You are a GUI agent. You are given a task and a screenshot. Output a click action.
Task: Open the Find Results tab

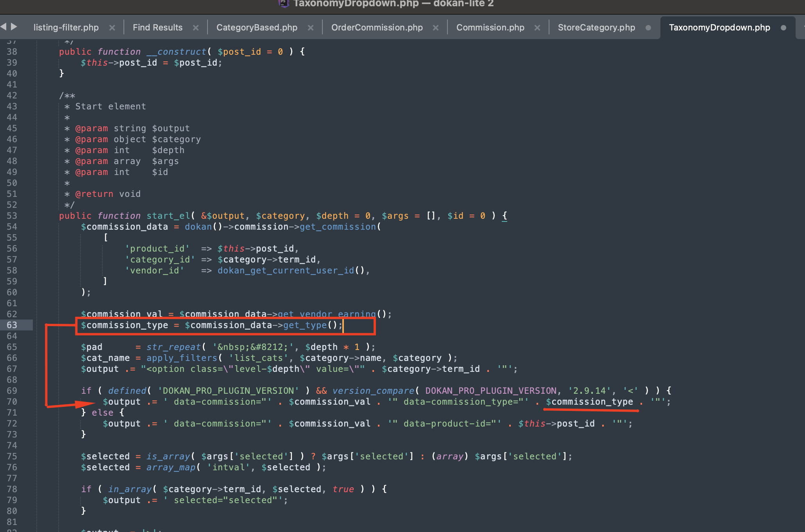pos(157,27)
